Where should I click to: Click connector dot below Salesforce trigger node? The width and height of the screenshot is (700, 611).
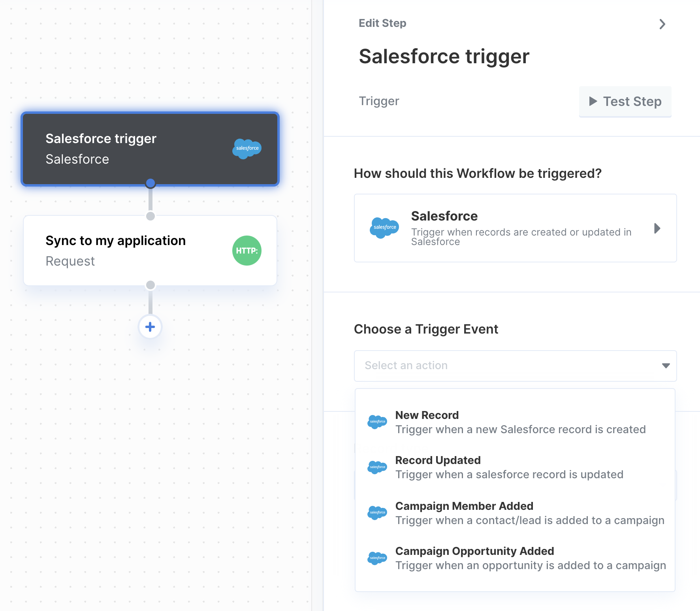[x=151, y=183]
